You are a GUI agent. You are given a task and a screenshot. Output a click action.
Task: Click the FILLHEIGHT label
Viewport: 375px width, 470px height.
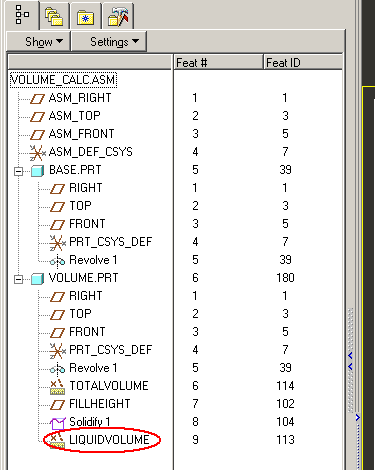coord(100,404)
